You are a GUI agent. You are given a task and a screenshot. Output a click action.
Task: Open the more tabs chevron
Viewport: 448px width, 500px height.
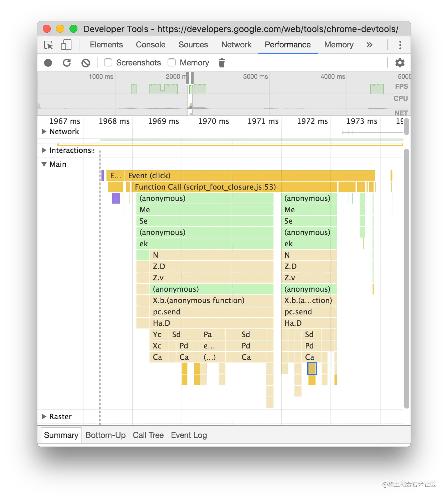point(369,45)
